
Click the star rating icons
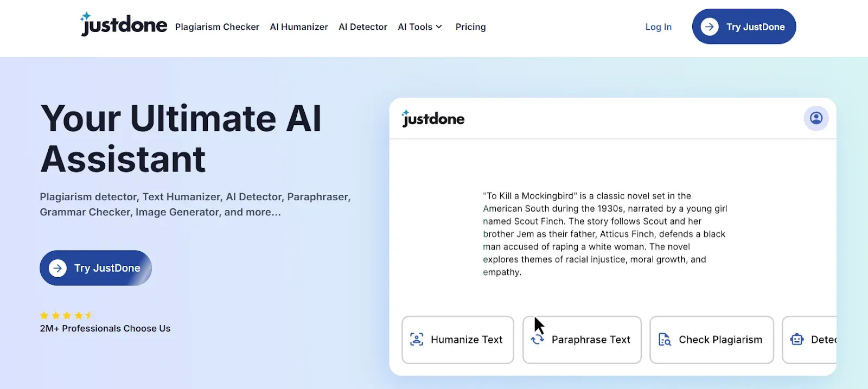(66, 315)
